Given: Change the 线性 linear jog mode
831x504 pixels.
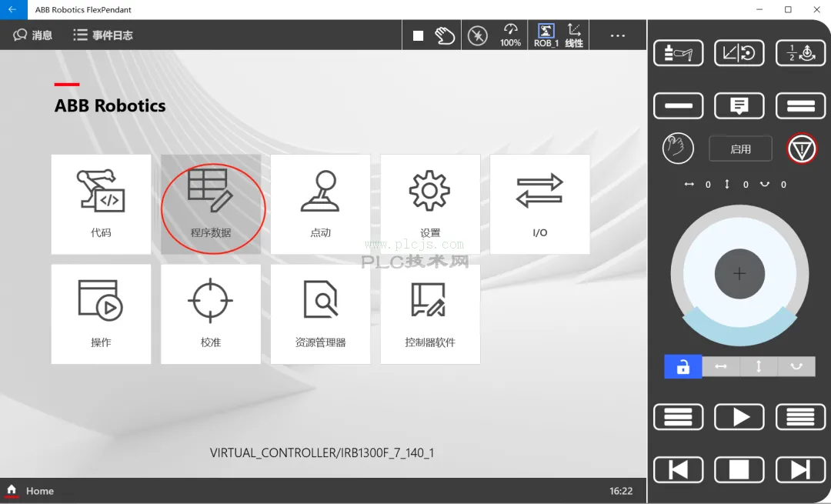Looking at the screenshot, I should [574, 35].
